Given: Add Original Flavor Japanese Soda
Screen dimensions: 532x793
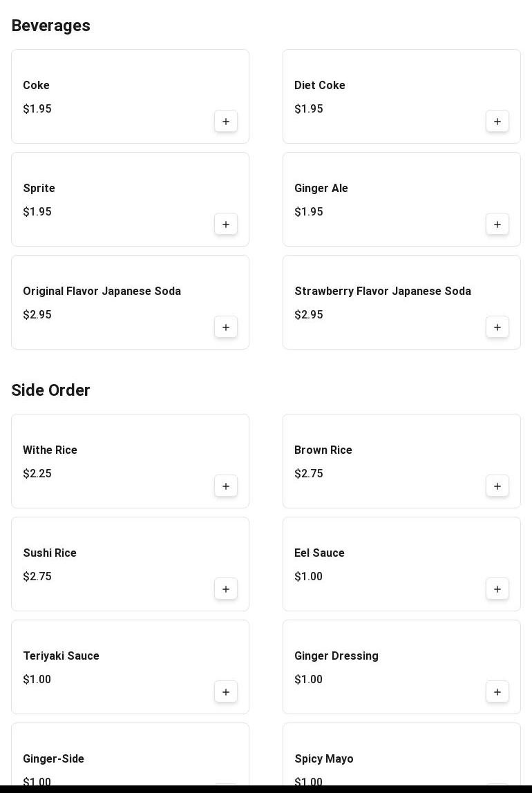Looking at the screenshot, I should point(226,327).
